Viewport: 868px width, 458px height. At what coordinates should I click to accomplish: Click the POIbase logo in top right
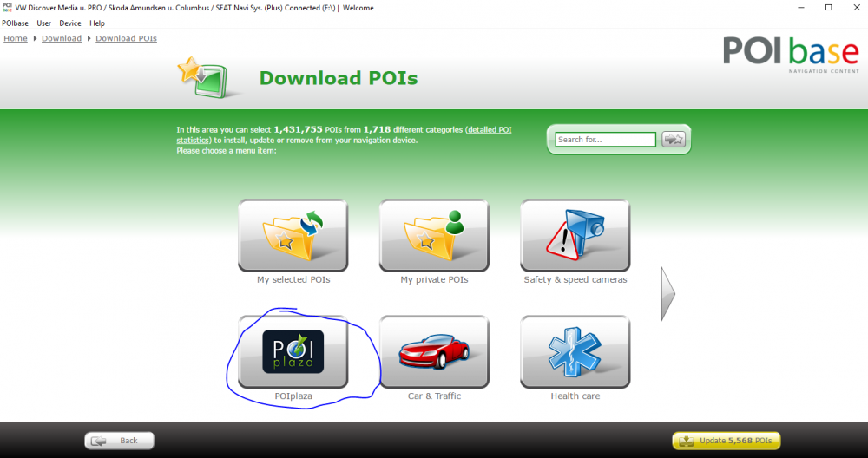click(791, 55)
